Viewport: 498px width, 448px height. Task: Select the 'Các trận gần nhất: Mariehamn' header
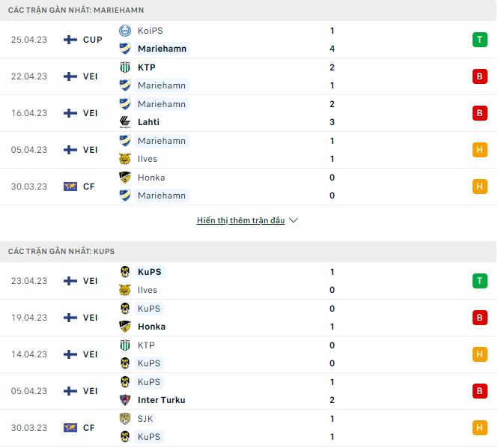(76, 10)
